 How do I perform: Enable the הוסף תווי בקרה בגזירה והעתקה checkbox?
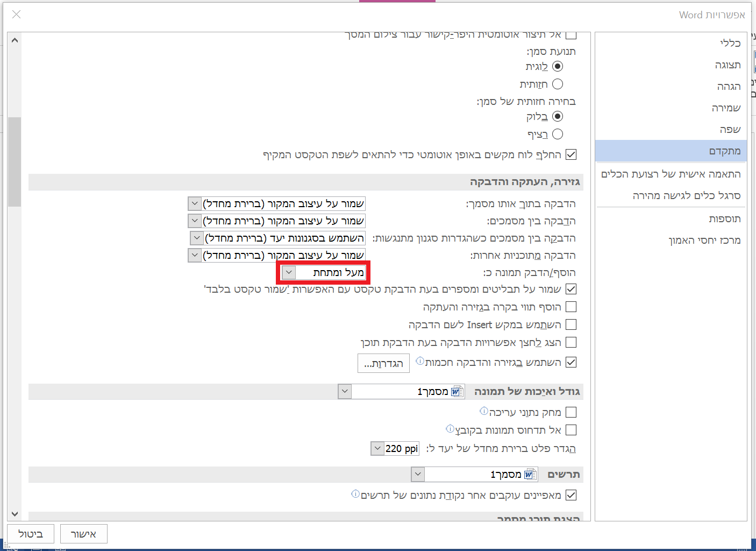(x=571, y=306)
